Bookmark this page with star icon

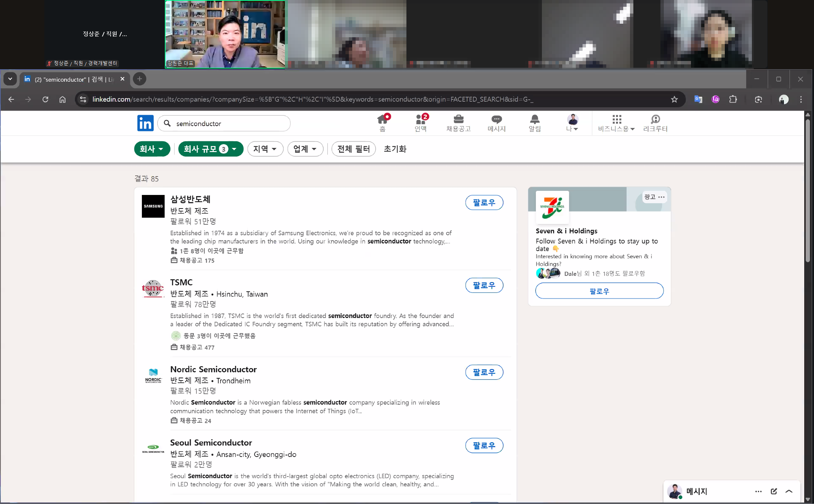pyautogui.click(x=674, y=99)
